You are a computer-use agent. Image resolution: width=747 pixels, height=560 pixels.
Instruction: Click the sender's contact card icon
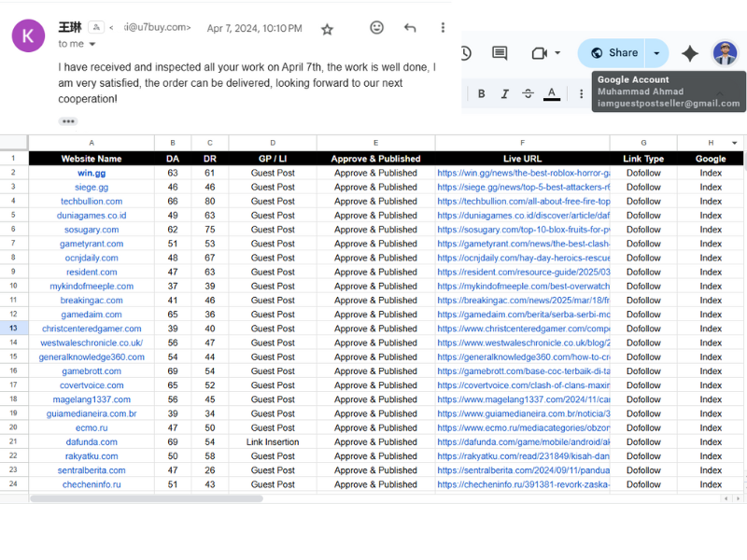pos(97,27)
